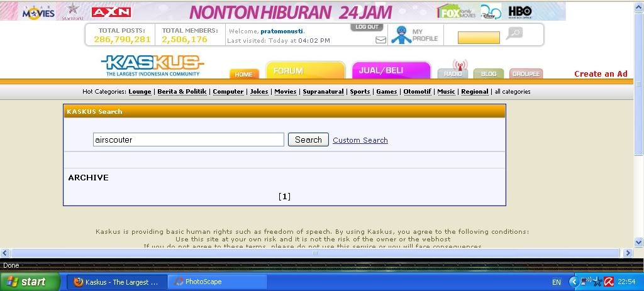This screenshot has width=644, height=291.
Task: Click the vertical scrollbar up arrow
Action: [x=639, y=6]
